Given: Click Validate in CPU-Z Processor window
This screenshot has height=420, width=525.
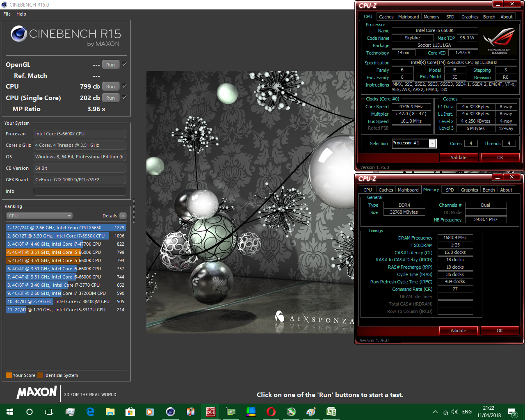Looking at the screenshot, I should coord(459,157).
